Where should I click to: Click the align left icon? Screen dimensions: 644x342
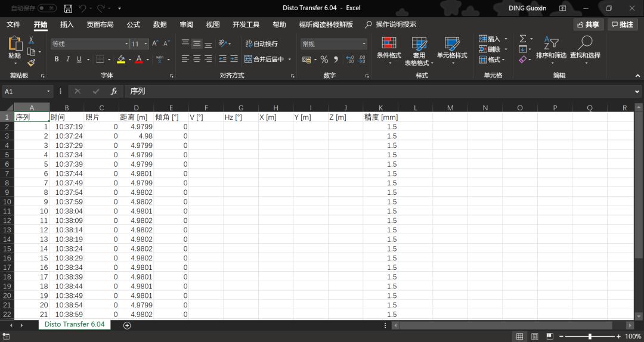[x=185, y=59]
